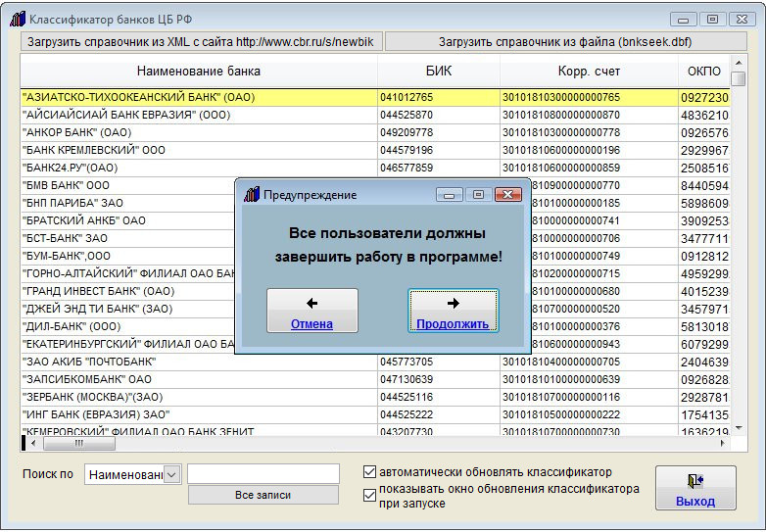Open the 'Поиск по' dropdown list
The height and width of the screenshot is (532, 766).
click(172, 474)
